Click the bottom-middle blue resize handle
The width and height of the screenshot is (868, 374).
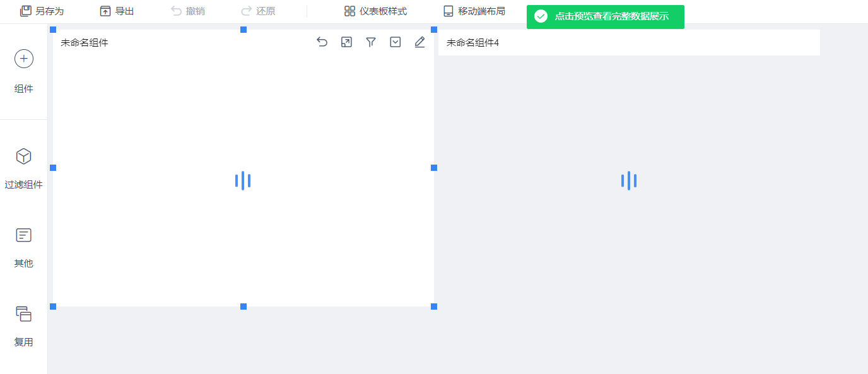pyautogui.click(x=243, y=307)
